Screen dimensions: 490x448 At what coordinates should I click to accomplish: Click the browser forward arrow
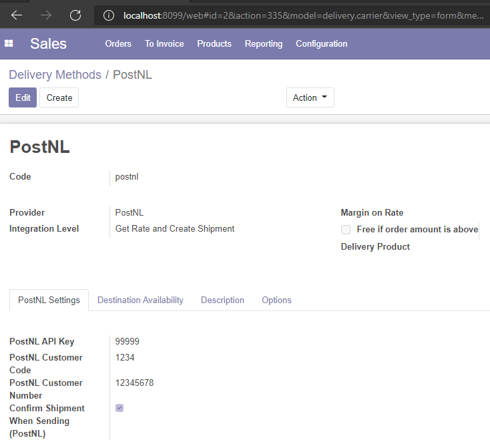click(x=46, y=15)
